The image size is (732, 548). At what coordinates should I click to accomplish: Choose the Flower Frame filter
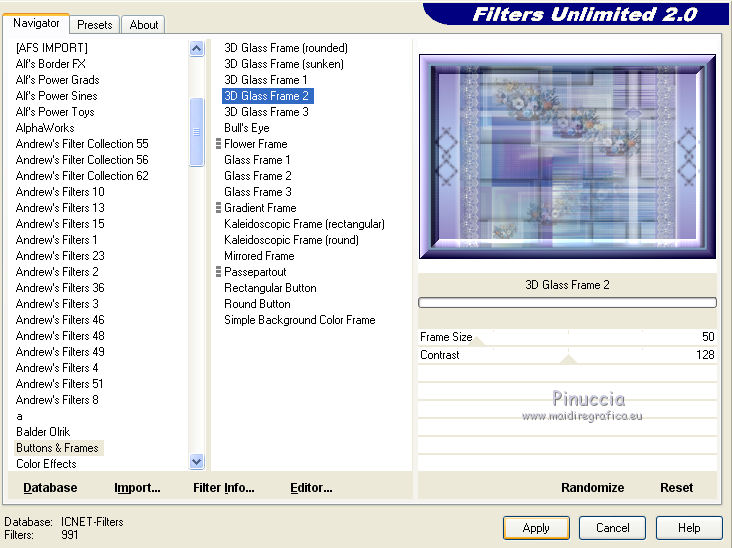tap(256, 144)
